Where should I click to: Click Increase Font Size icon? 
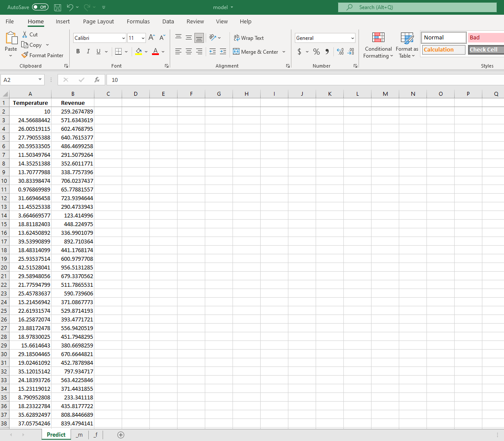point(152,38)
